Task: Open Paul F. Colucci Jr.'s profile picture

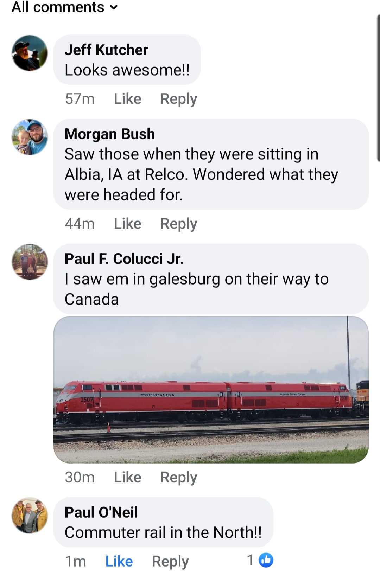Action: point(30,262)
